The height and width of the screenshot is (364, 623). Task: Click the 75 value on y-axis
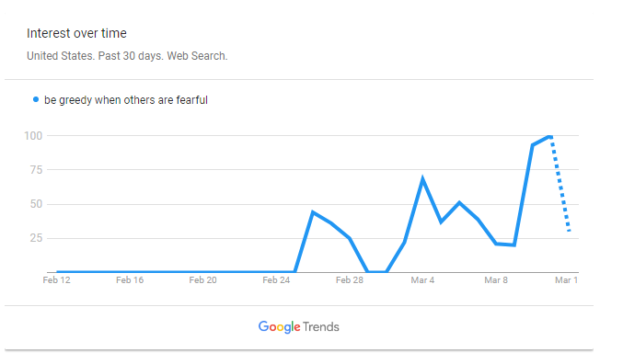36,170
